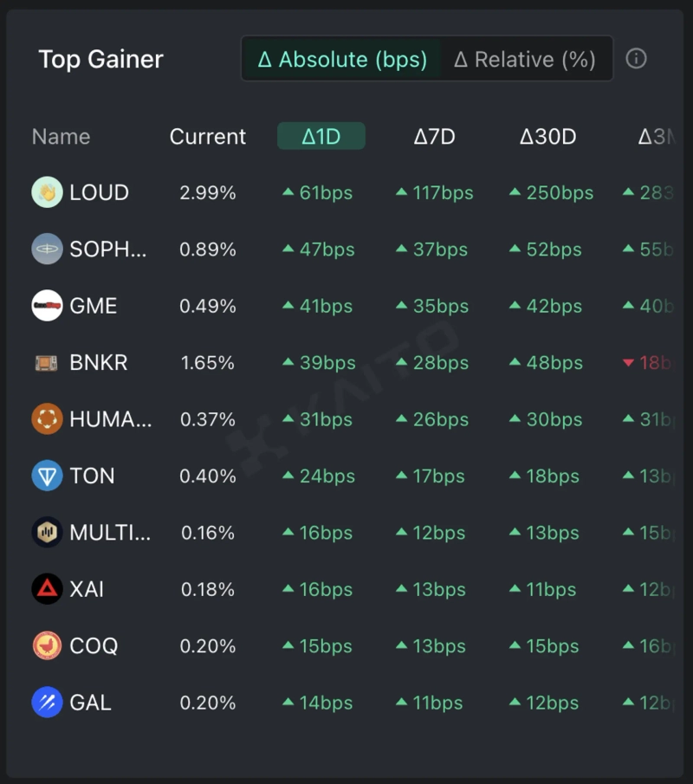
Task: Open the GAL token name link
Action: coord(90,703)
